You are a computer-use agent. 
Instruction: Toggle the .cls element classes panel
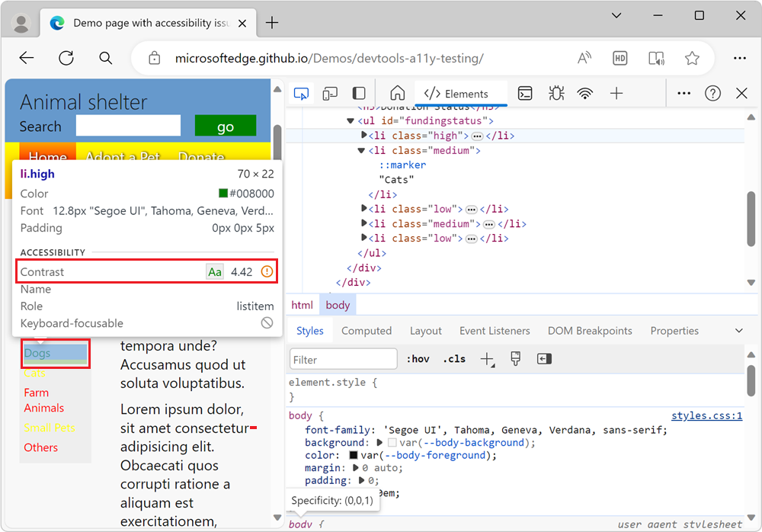[453, 358]
